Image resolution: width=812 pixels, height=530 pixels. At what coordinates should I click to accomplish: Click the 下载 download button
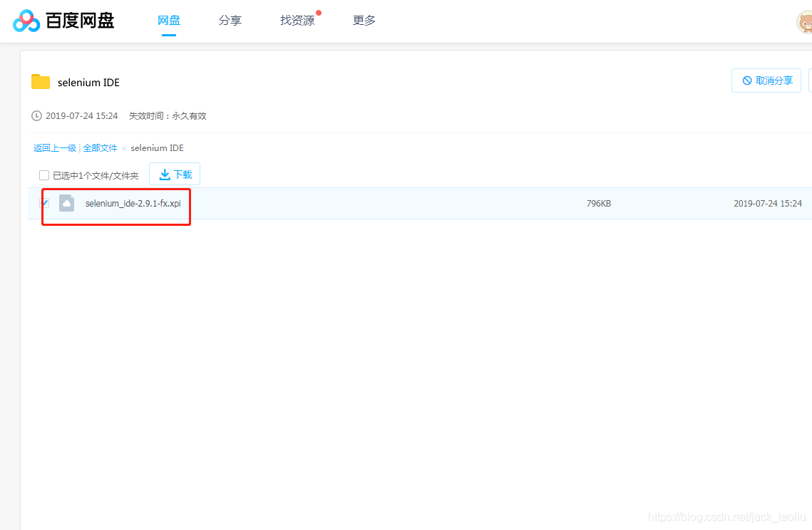coord(175,174)
